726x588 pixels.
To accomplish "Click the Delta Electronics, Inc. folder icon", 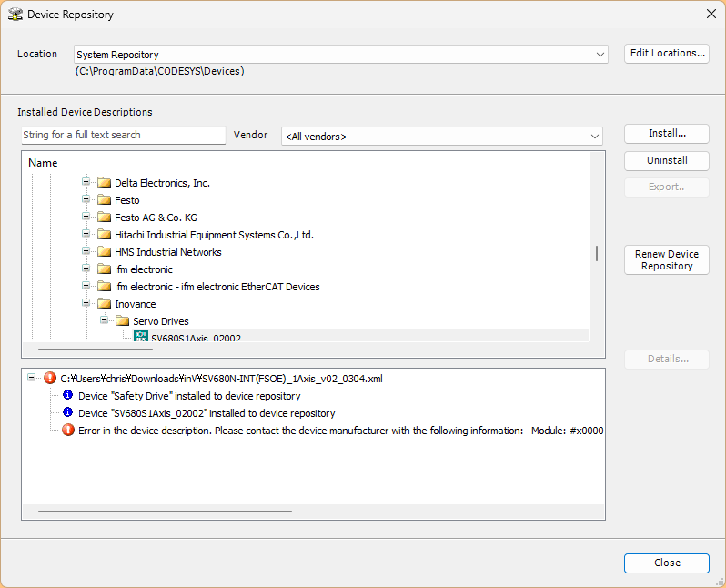I will pyautogui.click(x=105, y=183).
